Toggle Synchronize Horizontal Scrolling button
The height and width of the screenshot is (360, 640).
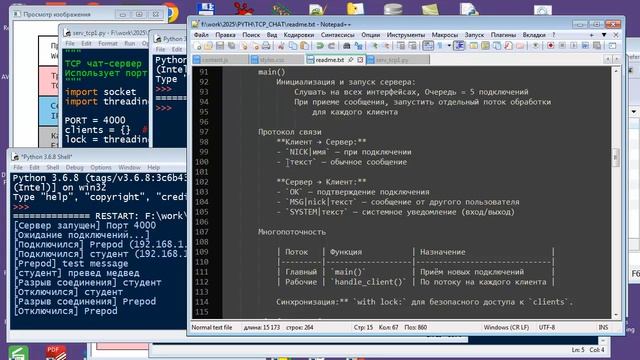coord(413,46)
